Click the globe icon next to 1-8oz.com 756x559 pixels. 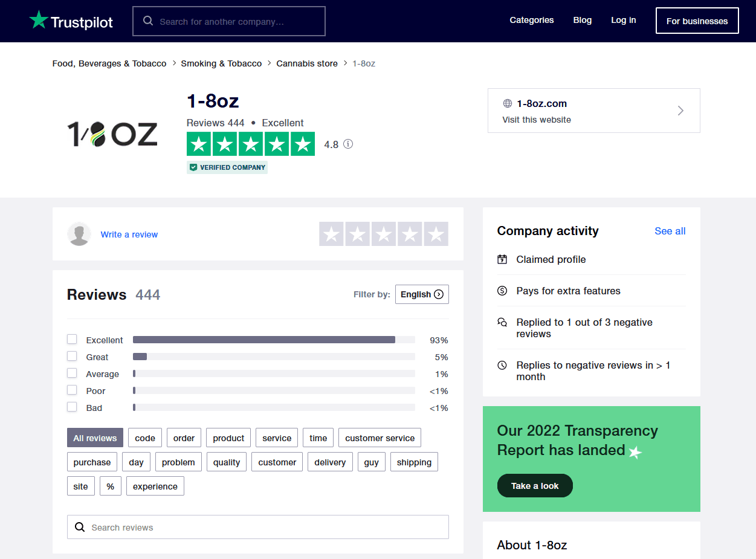(x=508, y=103)
